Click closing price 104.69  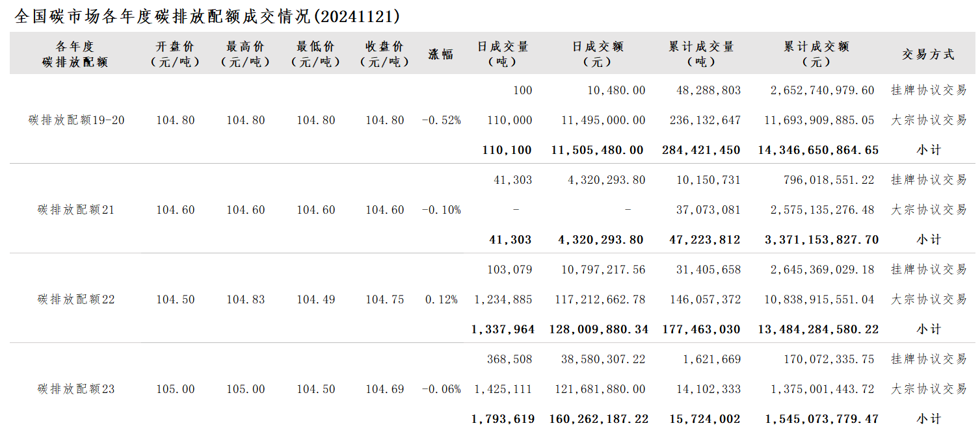[385, 389]
